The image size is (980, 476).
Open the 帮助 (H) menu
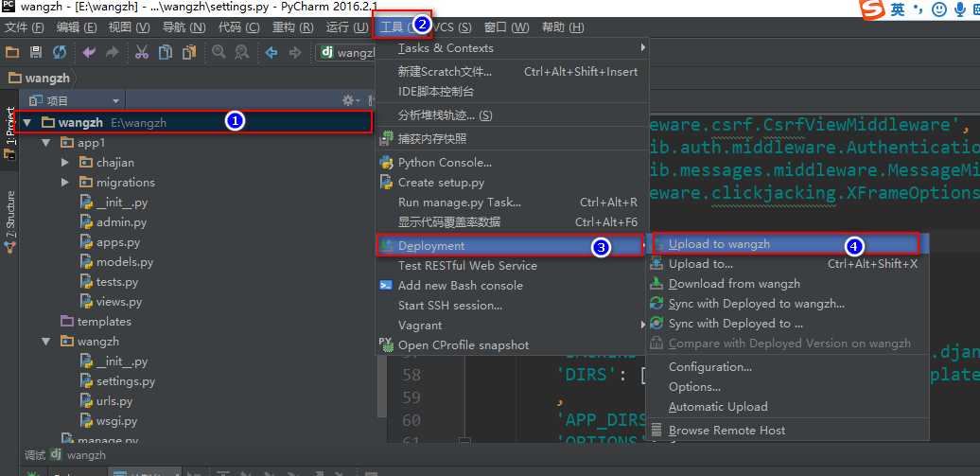(563, 27)
